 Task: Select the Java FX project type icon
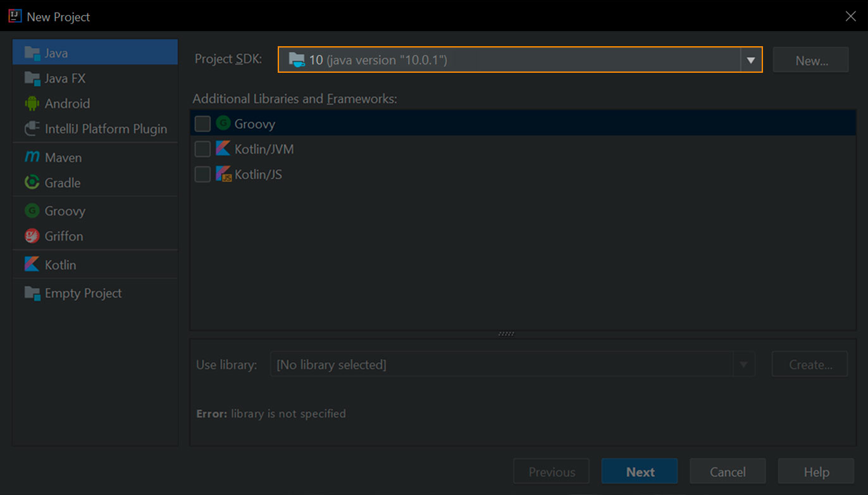point(32,78)
